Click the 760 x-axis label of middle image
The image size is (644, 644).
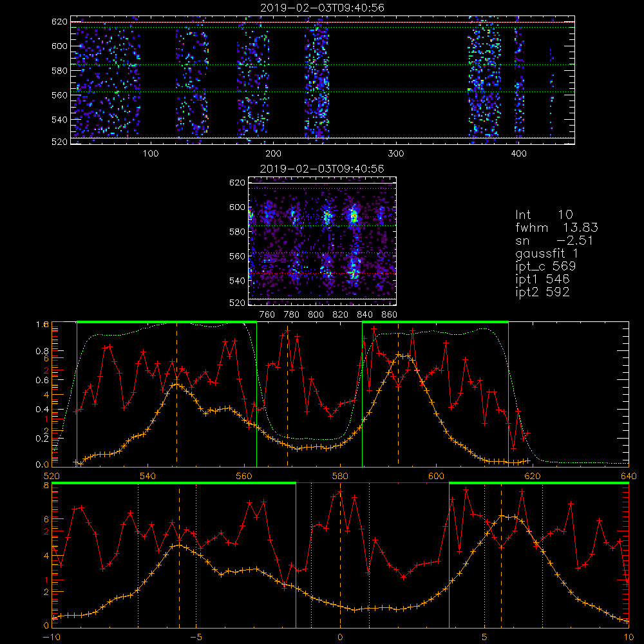tap(267, 315)
